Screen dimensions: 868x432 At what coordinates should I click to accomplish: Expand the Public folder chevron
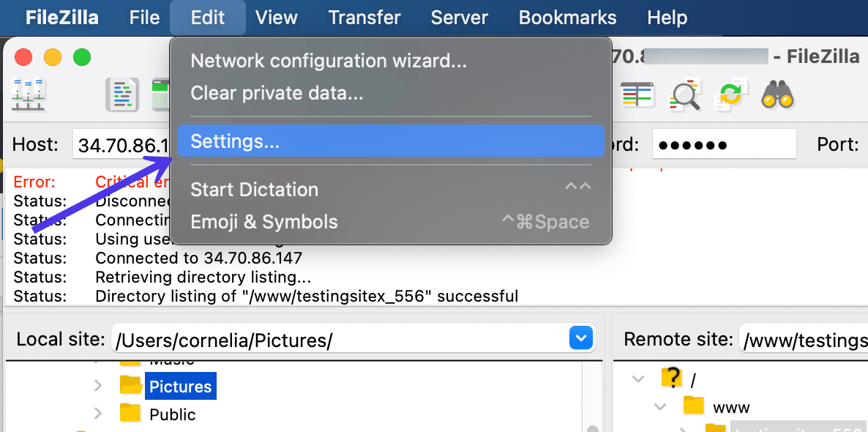coord(98,414)
